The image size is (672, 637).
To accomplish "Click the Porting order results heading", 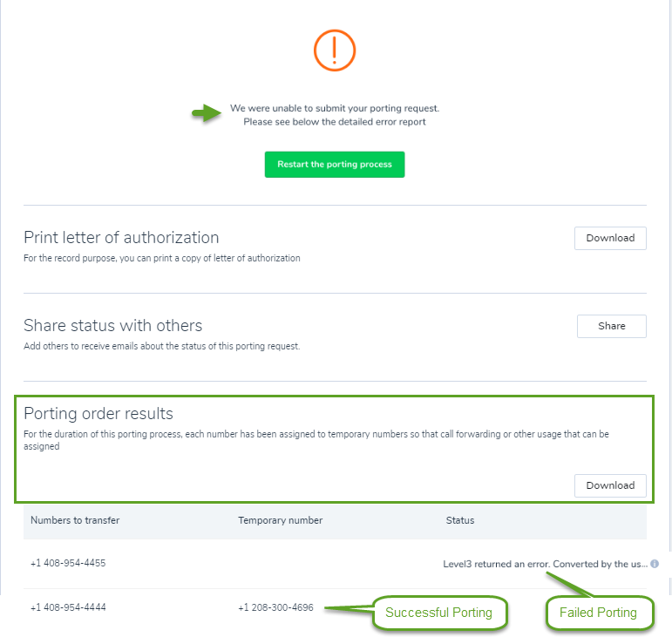I will pyautogui.click(x=98, y=414).
